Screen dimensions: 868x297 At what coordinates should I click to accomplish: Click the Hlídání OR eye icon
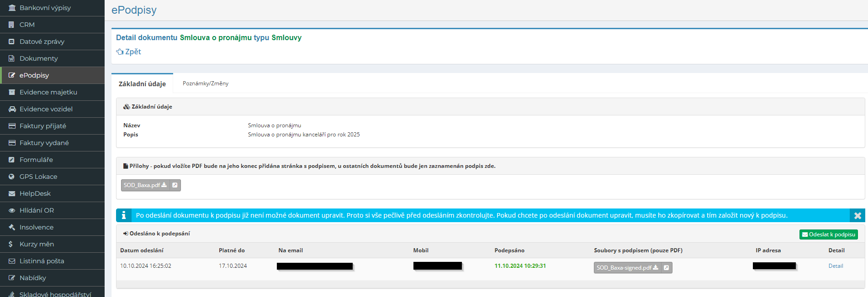[x=12, y=210]
